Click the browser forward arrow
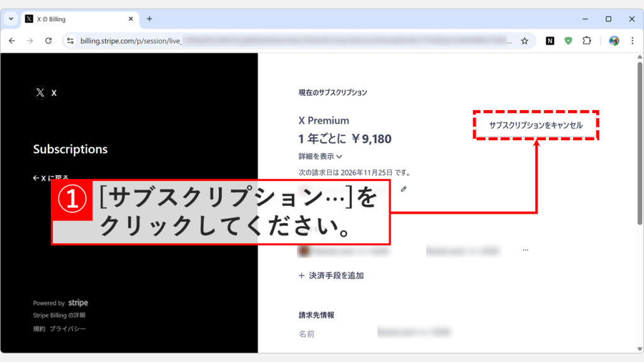This screenshot has width=644, height=362. pos(30,40)
